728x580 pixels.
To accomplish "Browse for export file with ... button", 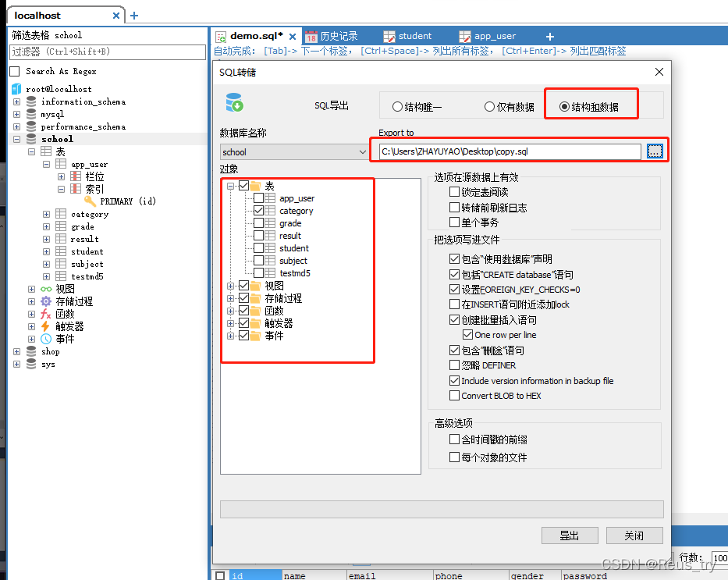I will click(655, 151).
